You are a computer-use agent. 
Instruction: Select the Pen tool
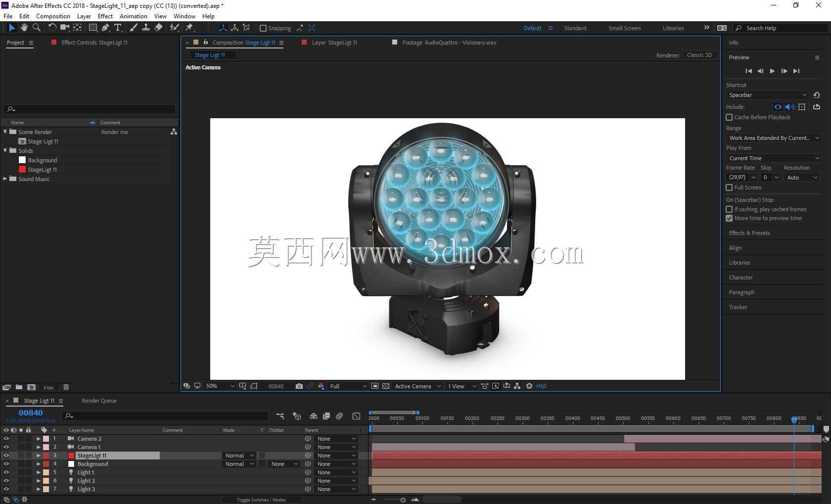coord(105,28)
